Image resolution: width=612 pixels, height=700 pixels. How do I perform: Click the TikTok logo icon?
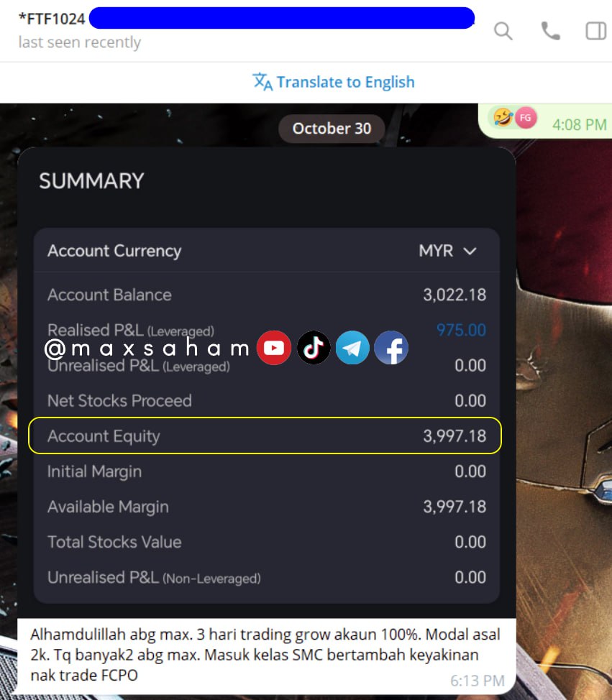314,348
